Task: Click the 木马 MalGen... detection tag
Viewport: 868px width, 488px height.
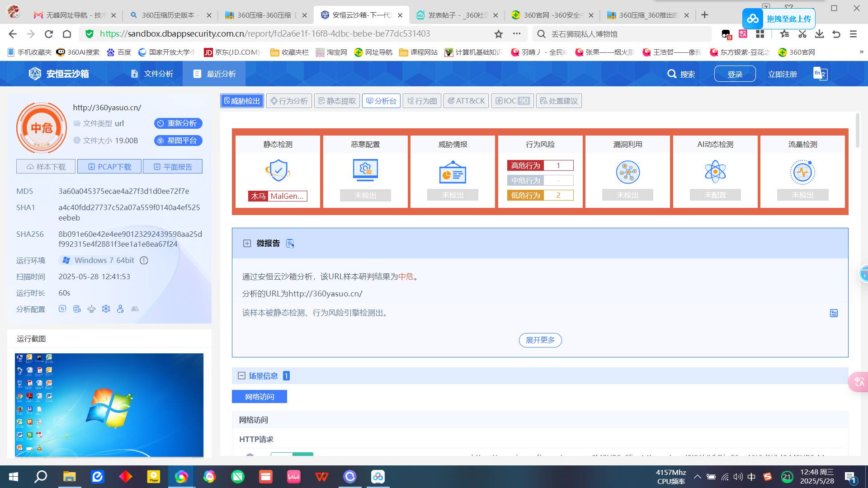Action: point(278,196)
